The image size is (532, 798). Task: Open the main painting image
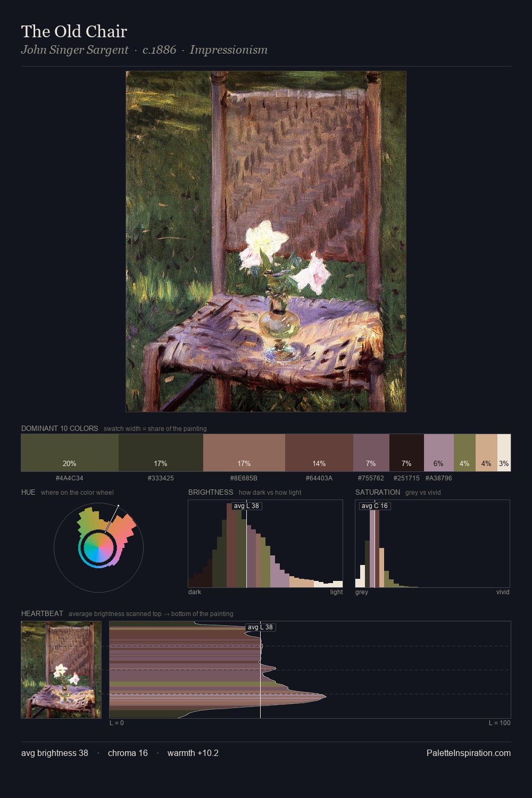266,242
